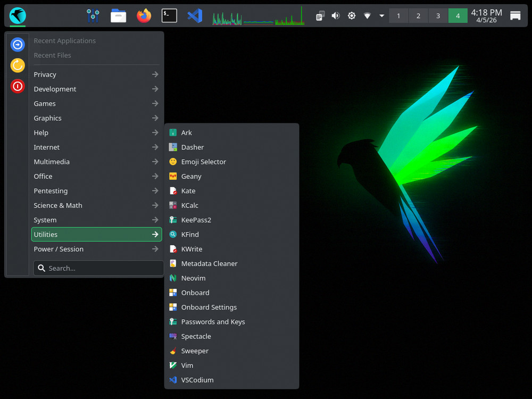Launch Firefox from the top panel
The height and width of the screenshot is (399, 532).
point(144,15)
